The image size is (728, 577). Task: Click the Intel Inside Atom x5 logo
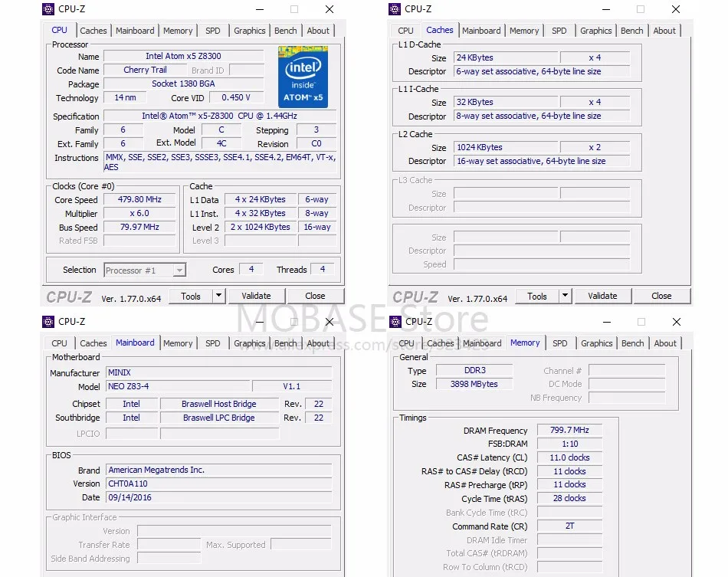tap(303, 77)
